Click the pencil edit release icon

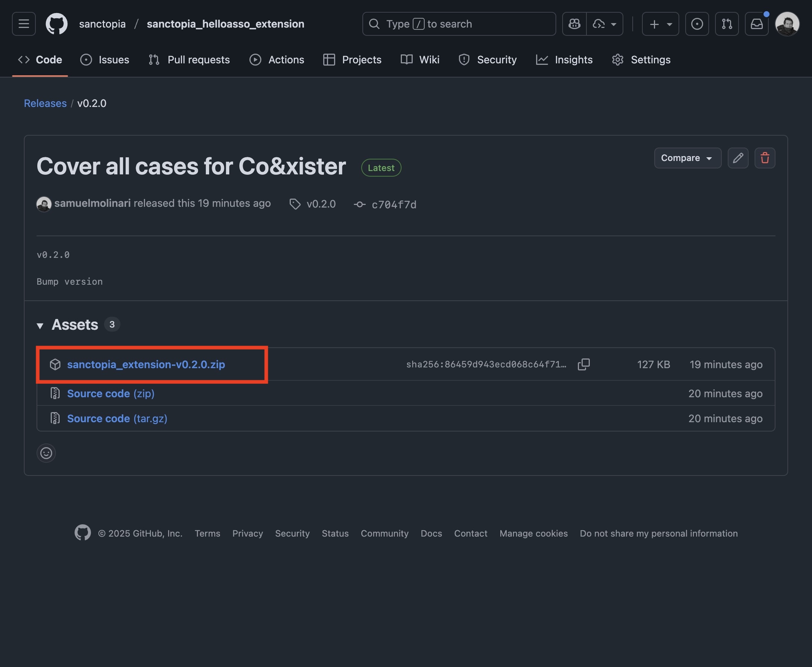(x=738, y=158)
